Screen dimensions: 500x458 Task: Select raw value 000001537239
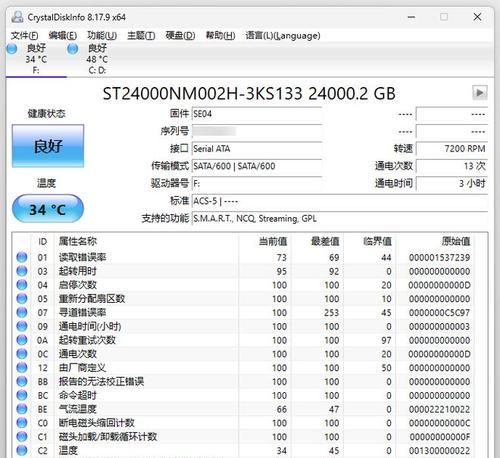pyautogui.click(x=439, y=257)
